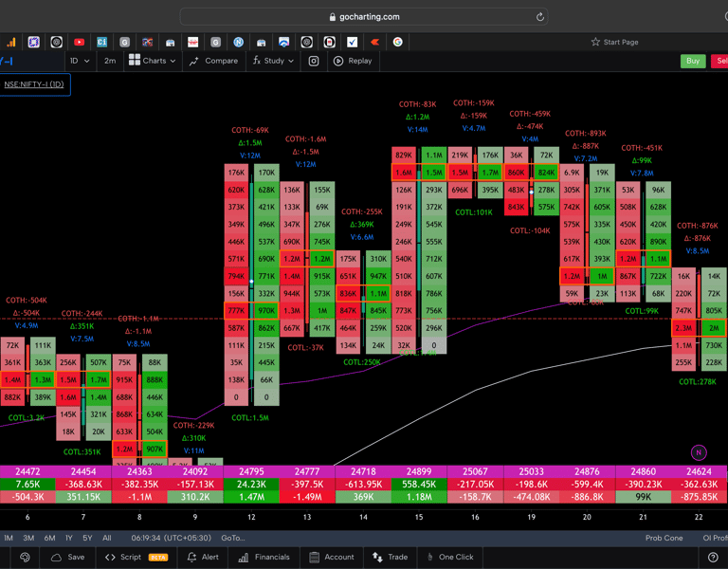728x569 pixels.
Task: Click the Trade up-down arrows icon
Action: tap(377, 557)
